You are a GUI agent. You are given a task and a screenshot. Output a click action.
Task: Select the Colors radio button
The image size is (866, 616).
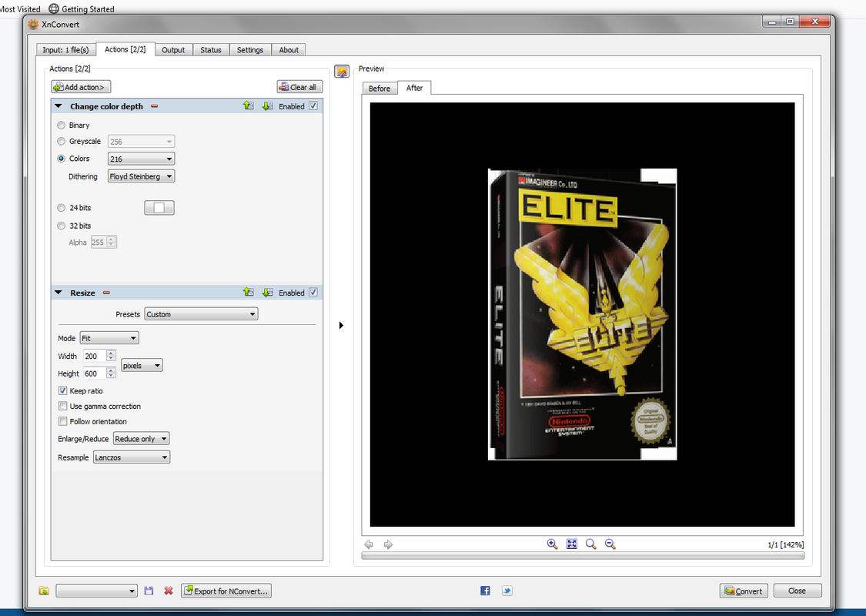click(x=62, y=158)
